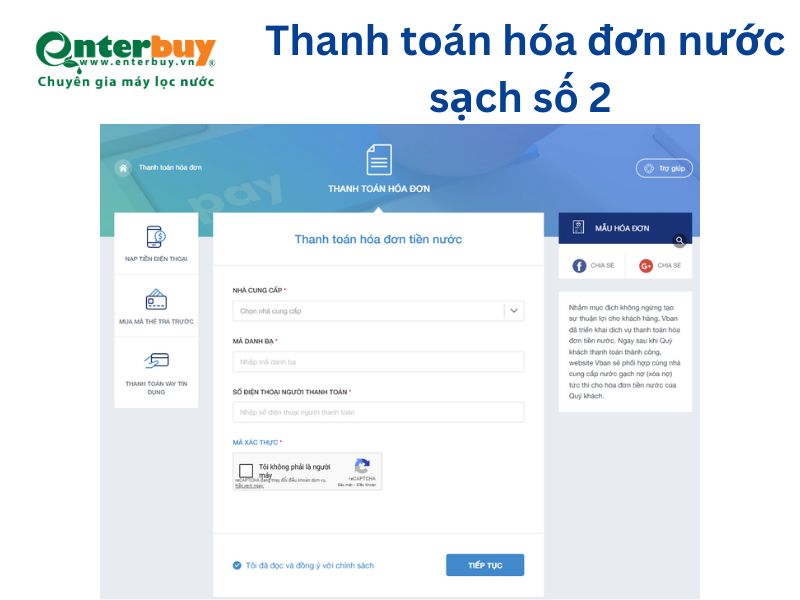This screenshot has height=600, width=800.
Task: Focus the payer phone number field
Action: 378,412
